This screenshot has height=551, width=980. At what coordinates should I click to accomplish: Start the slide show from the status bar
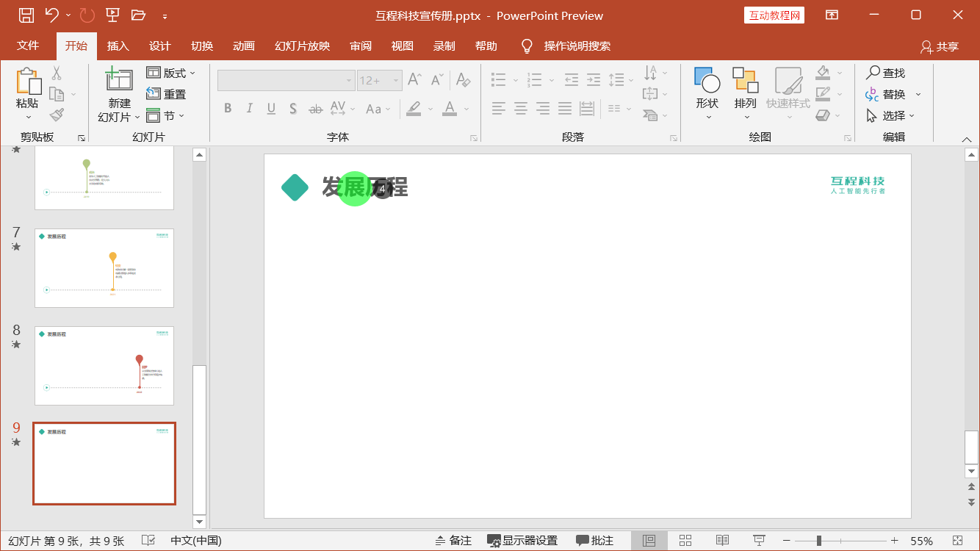pyautogui.click(x=760, y=541)
